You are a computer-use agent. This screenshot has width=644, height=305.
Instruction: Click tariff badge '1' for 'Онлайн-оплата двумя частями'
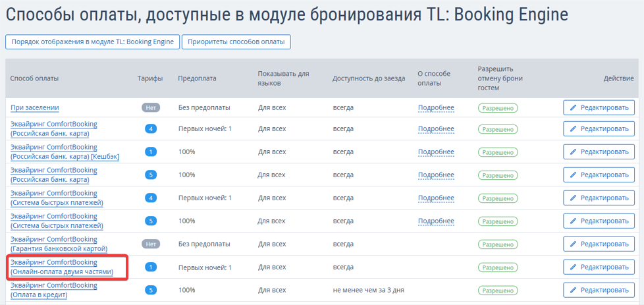pyautogui.click(x=151, y=267)
